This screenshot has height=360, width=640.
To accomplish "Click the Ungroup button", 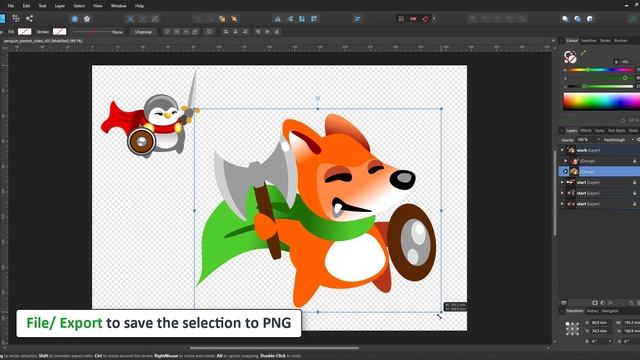I will pyautogui.click(x=143, y=31).
